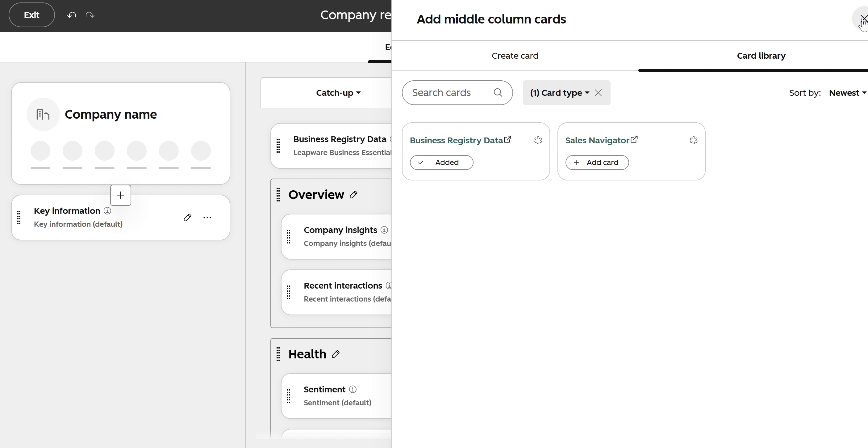
Task: Click the Exit button
Action: (32, 15)
